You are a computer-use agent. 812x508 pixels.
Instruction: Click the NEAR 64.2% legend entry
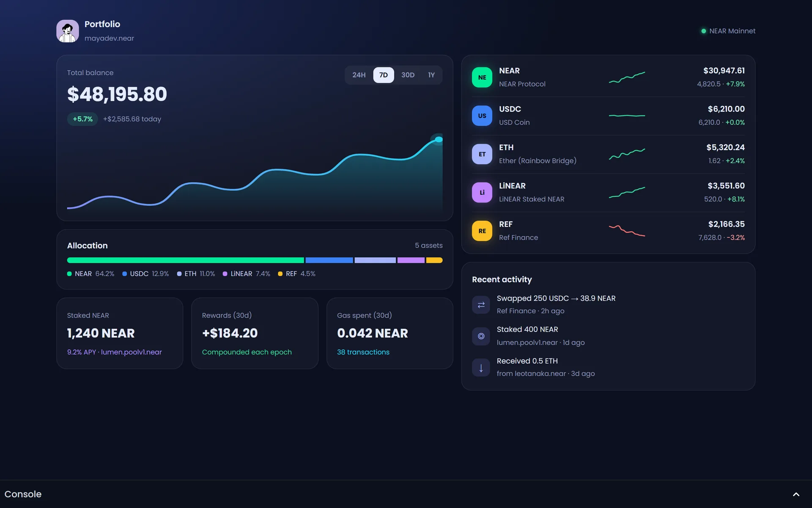[91, 274]
